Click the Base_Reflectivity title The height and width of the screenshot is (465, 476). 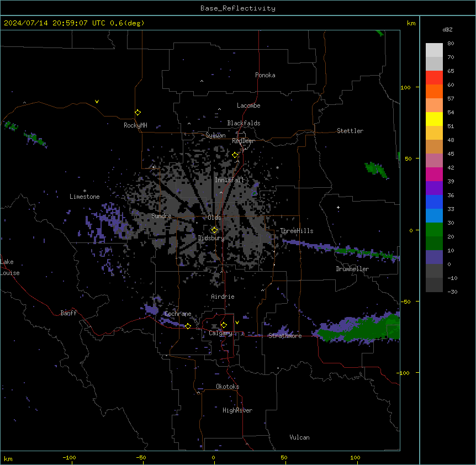click(x=238, y=8)
